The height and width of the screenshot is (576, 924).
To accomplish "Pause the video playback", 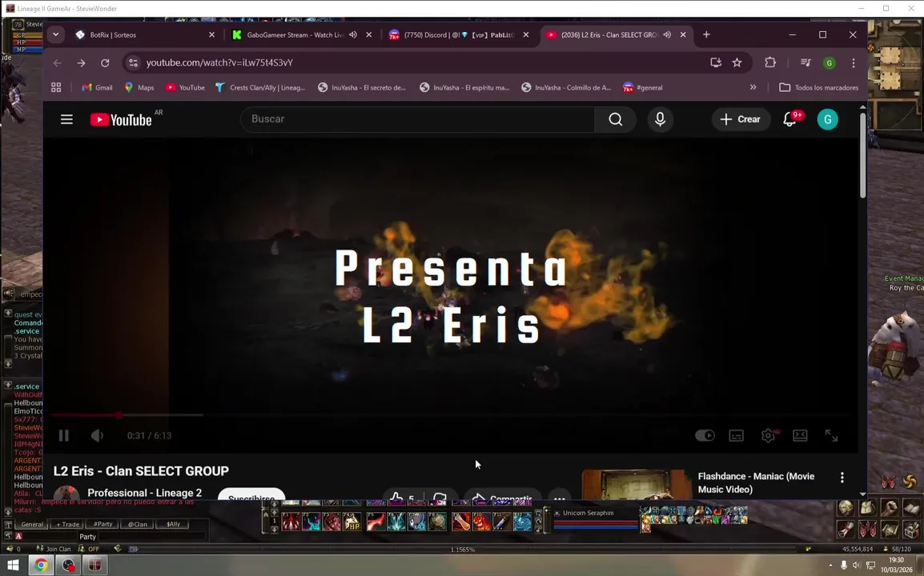I will click(x=63, y=436).
